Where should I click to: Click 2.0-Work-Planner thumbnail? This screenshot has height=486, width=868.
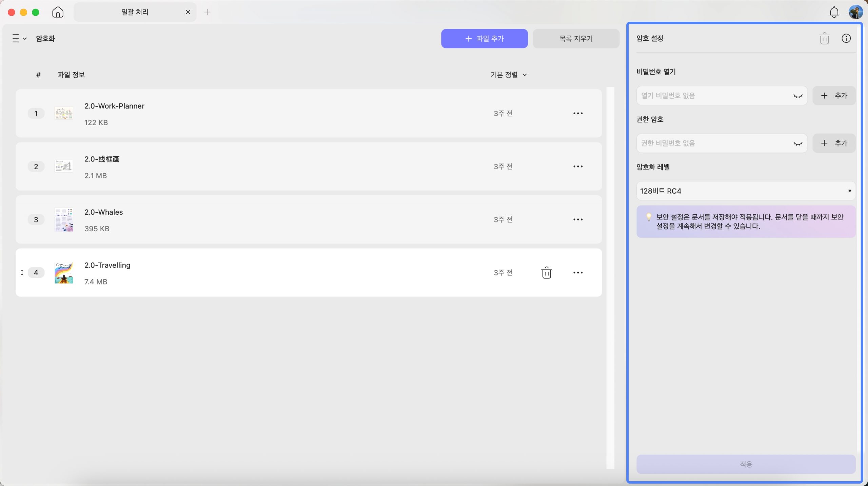64,113
